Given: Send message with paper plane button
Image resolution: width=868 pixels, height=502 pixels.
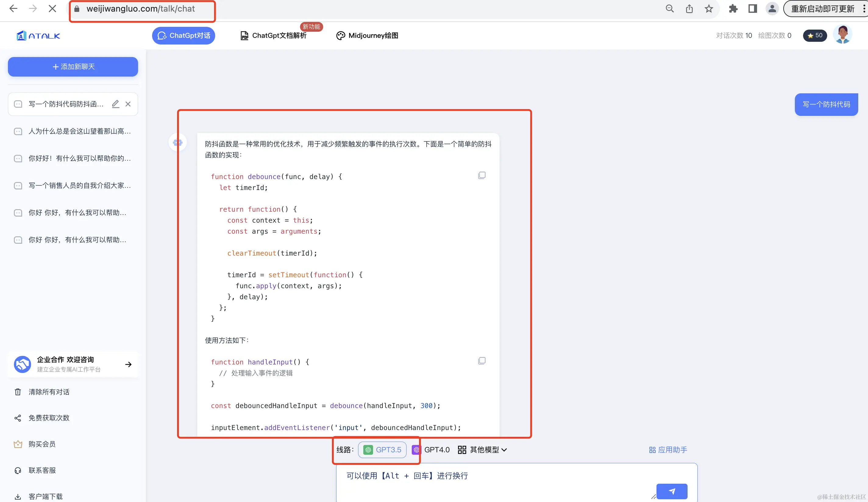Looking at the screenshot, I should (x=671, y=491).
